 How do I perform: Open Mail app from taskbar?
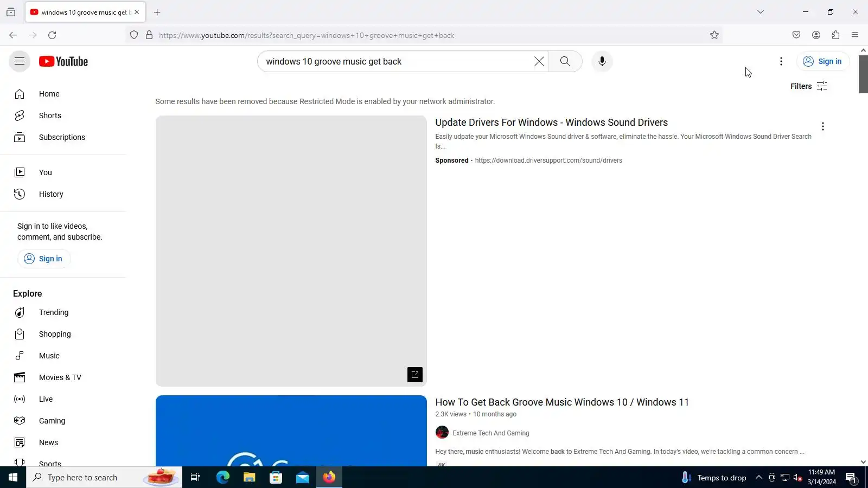(303, 477)
